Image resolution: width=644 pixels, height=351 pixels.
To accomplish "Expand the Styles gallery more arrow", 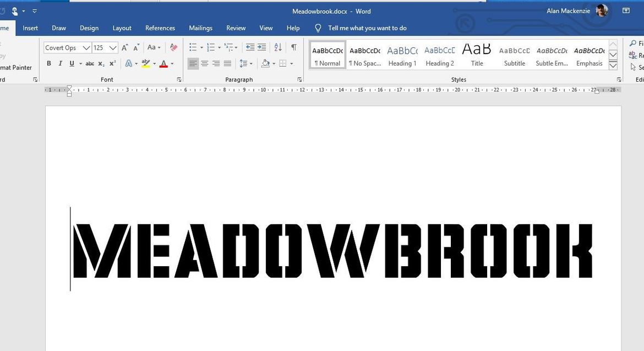I will click(x=613, y=65).
